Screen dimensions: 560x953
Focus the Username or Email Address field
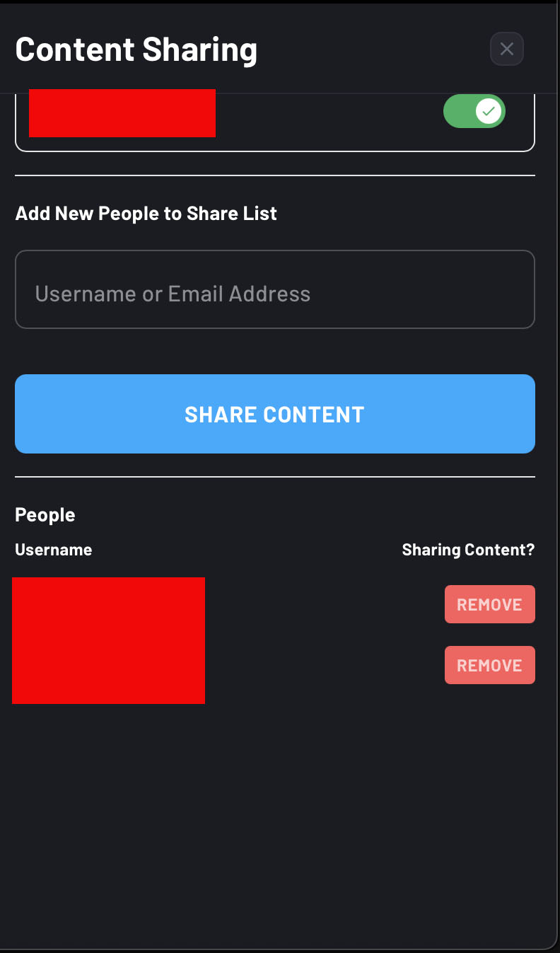point(275,289)
